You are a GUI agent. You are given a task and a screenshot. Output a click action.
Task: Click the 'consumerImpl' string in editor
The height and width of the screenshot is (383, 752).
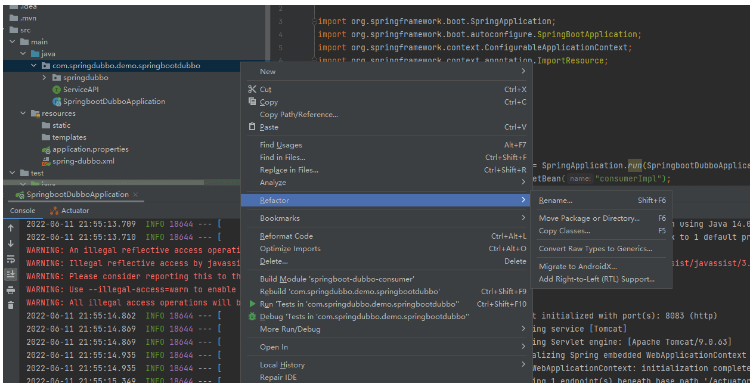pos(629,178)
